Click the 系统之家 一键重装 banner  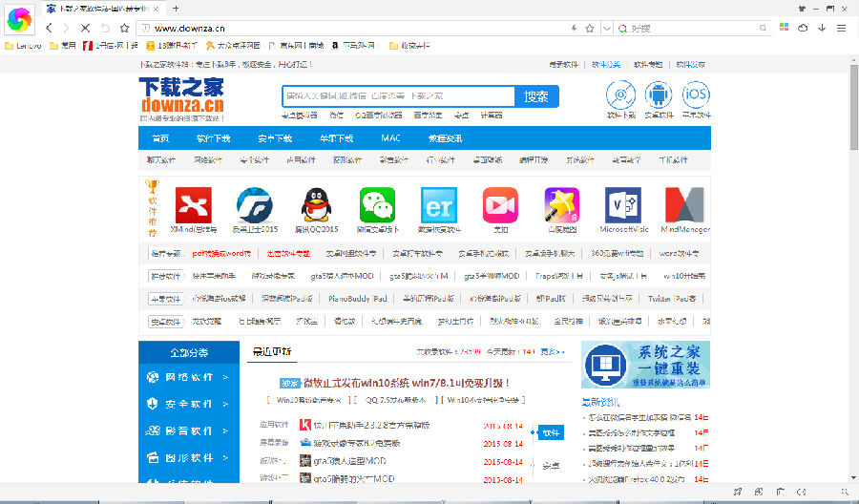(645, 365)
